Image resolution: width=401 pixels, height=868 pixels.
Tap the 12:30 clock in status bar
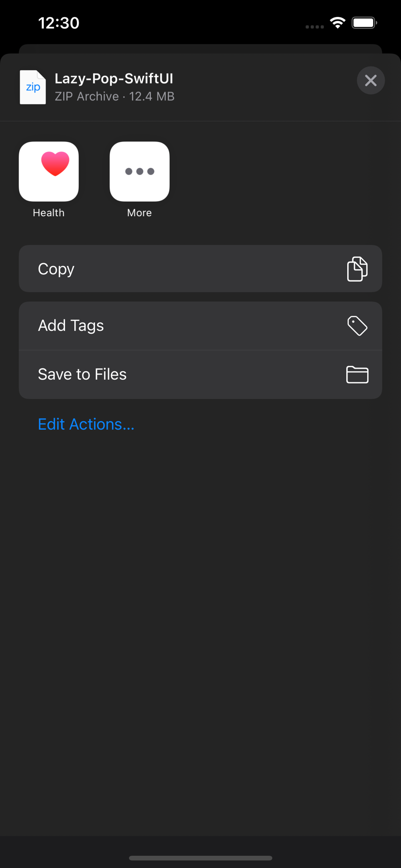click(x=59, y=23)
